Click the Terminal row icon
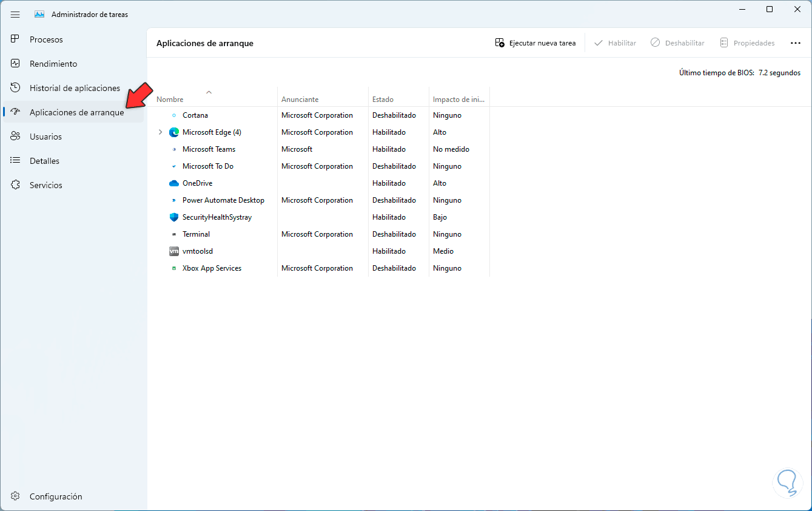Image resolution: width=812 pixels, height=511 pixels. (175, 234)
